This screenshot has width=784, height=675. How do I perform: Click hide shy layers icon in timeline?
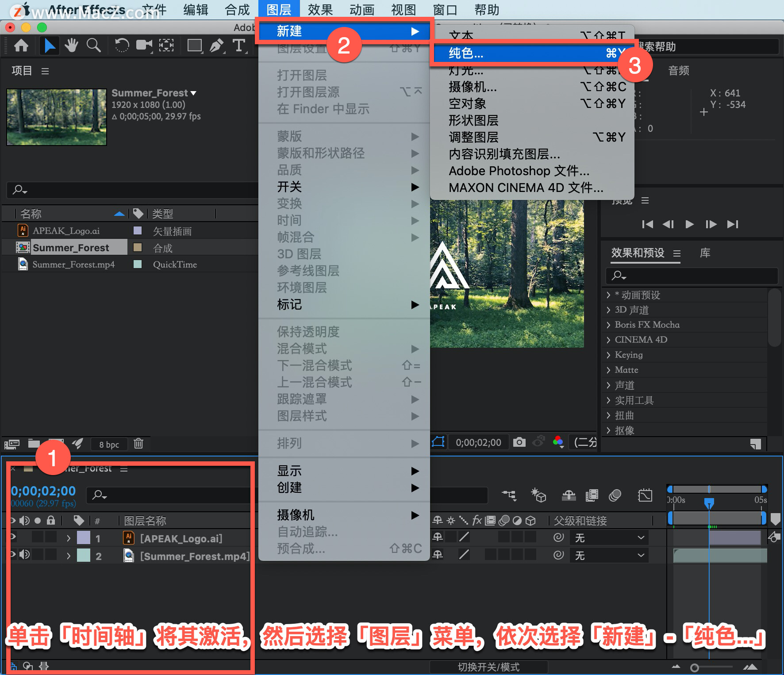coord(569,495)
